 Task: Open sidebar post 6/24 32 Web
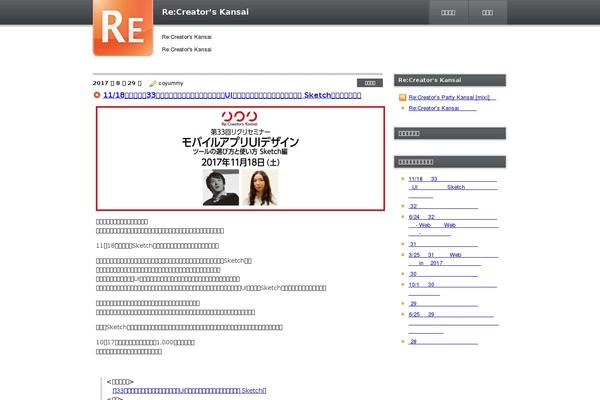pos(453,225)
